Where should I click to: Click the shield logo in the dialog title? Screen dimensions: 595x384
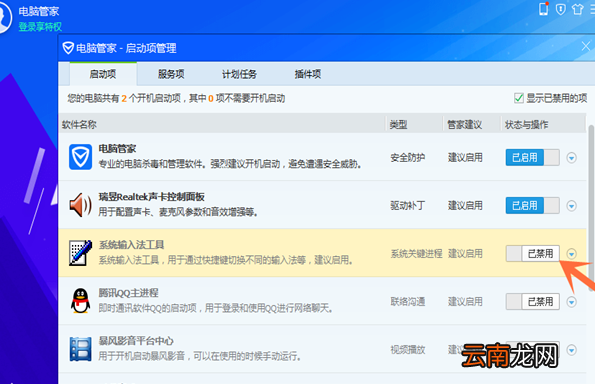coord(68,48)
